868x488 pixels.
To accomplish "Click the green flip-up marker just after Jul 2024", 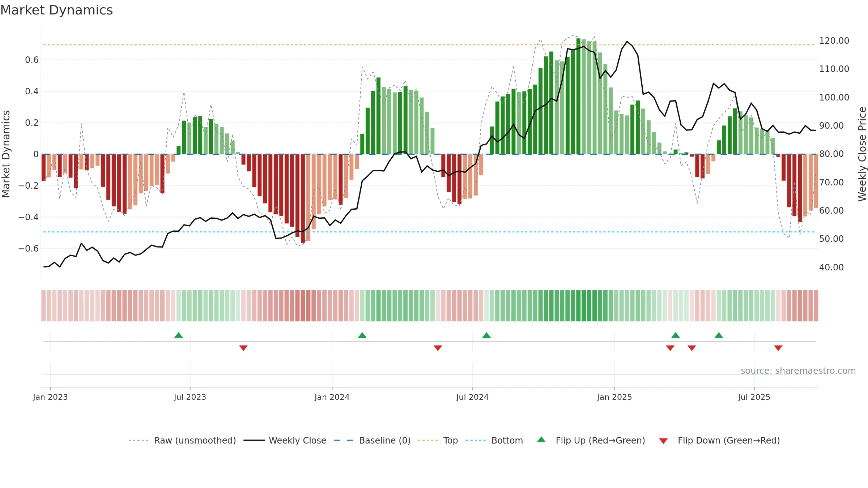I will click(486, 335).
